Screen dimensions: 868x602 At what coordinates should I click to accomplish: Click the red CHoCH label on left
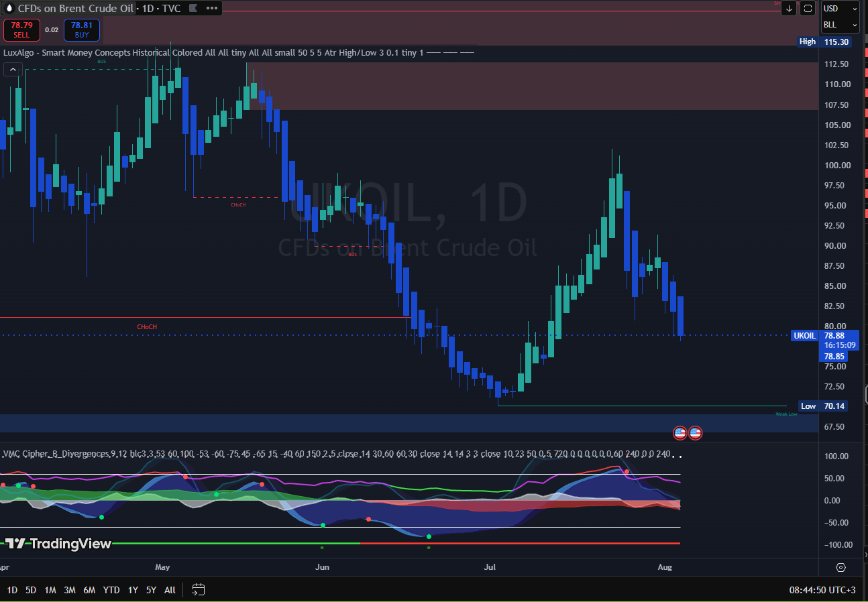(x=147, y=327)
